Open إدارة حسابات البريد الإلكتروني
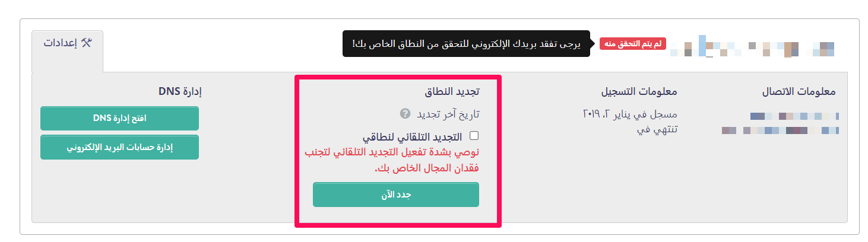 [119, 148]
